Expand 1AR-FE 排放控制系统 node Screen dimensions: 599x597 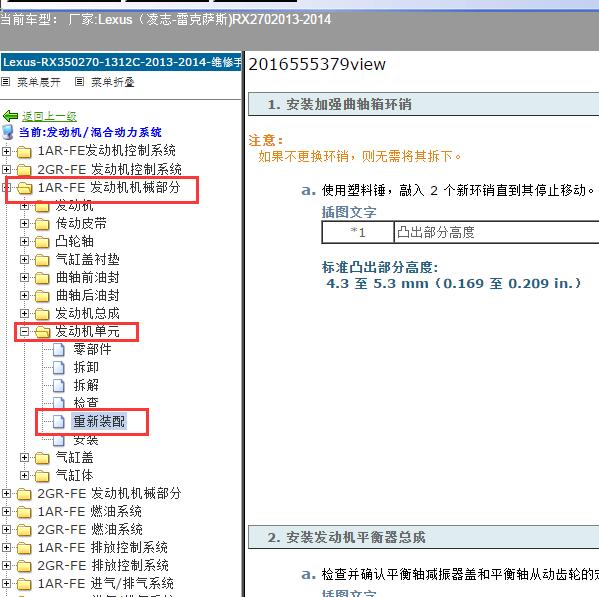[x=6, y=547]
